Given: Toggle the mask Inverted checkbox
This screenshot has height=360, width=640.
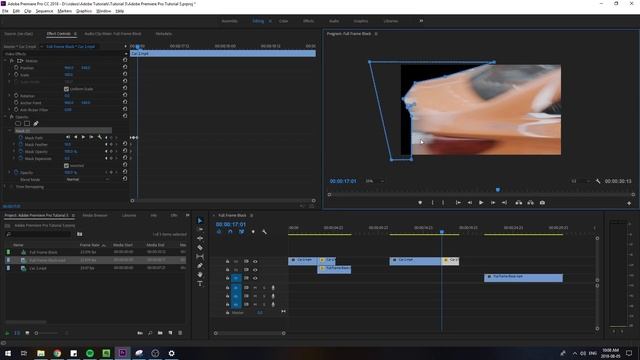Looking at the screenshot, I should 66,165.
